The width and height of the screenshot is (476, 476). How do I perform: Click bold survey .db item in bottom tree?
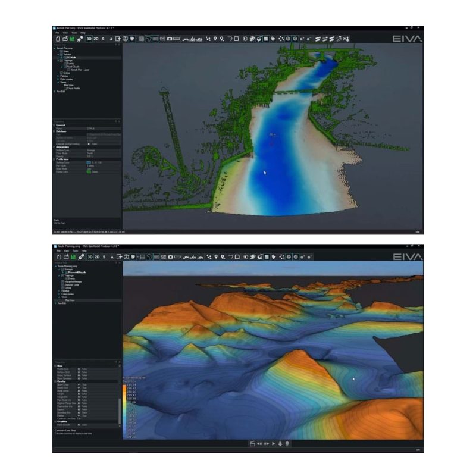77,273
